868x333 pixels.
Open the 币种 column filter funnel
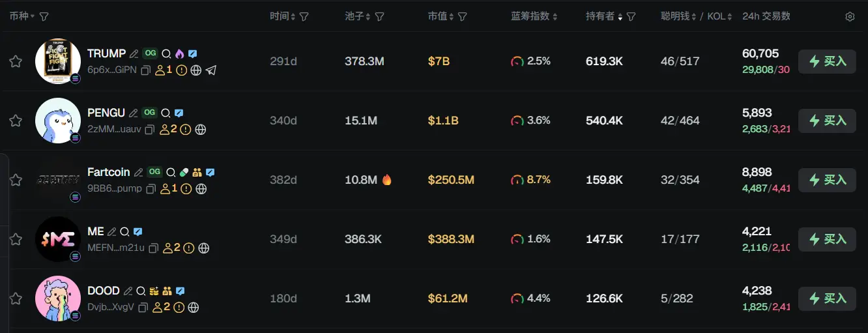(x=44, y=16)
